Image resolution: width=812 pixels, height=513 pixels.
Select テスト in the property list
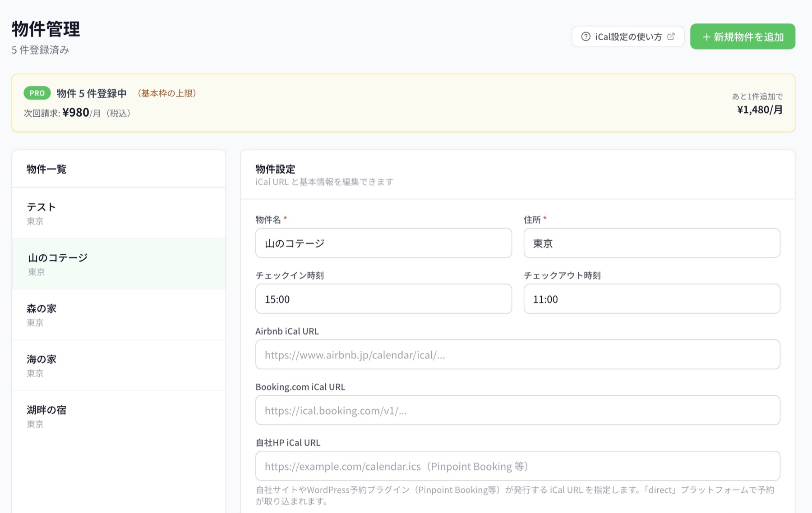pyautogui.click(x=119, y=213)
